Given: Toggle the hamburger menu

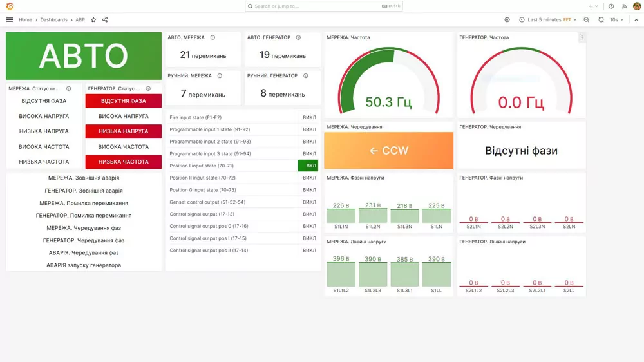Looking at the screenshot, I should coord(10,20).
